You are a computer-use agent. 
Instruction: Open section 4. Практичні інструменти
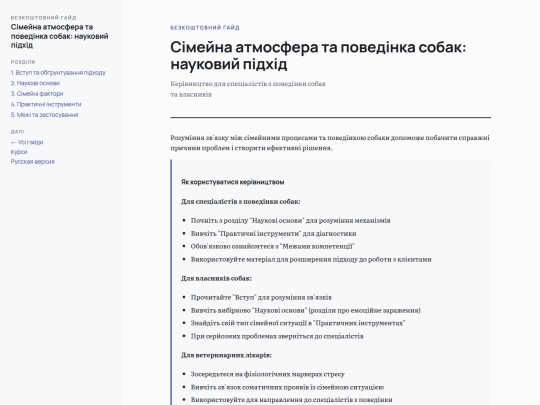point(46,104)
